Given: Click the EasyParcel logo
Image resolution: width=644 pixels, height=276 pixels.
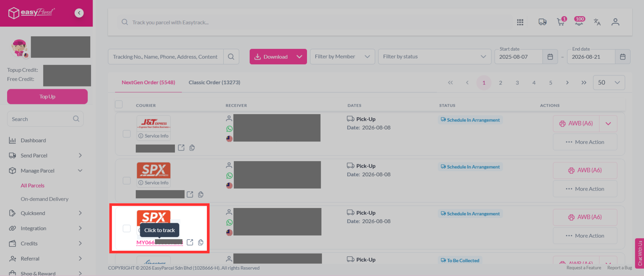Looking at the screenshot, I should click(x=31, y=13).
